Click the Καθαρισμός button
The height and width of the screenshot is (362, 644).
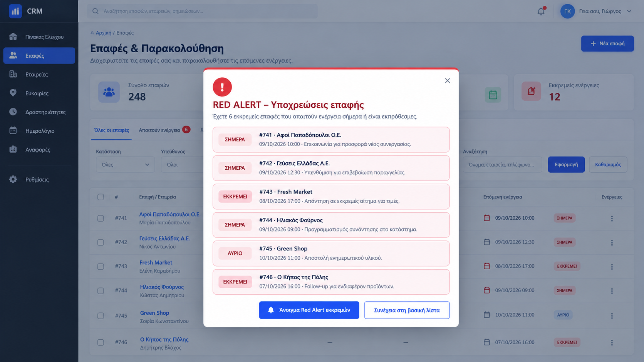point(608,165)
